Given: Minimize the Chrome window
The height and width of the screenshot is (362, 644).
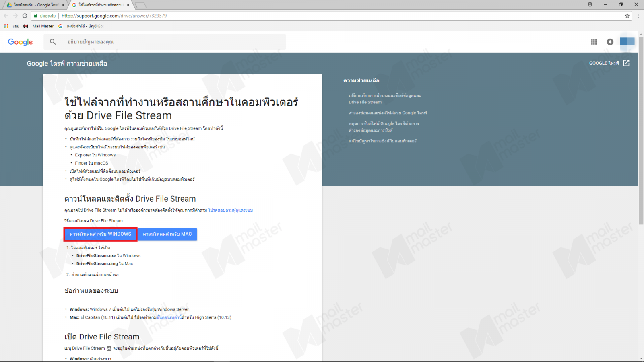Looking at the screenshot, I should click(605, 4).
